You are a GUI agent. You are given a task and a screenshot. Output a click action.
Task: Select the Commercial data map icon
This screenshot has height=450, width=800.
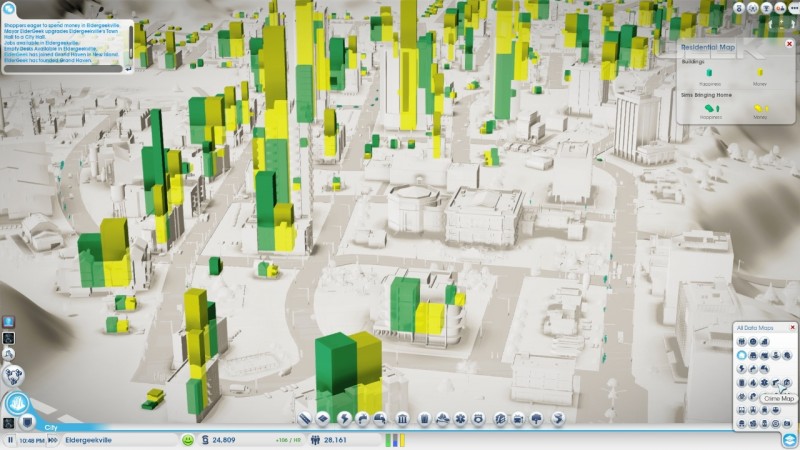coord(753,355)
